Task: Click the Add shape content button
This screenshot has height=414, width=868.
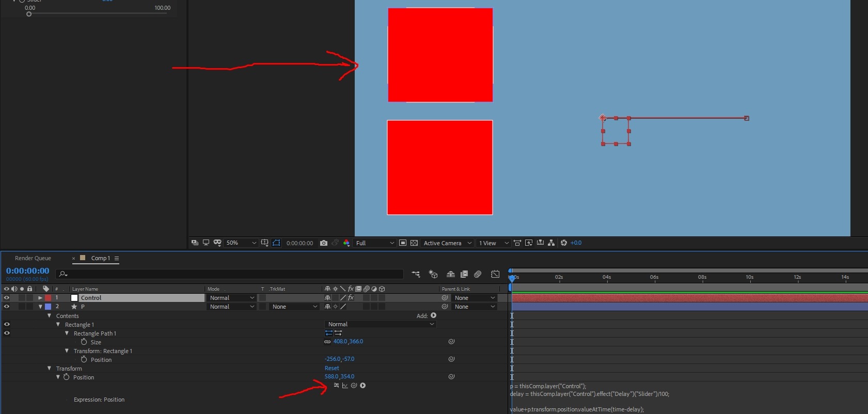Action: coord(434,315)
